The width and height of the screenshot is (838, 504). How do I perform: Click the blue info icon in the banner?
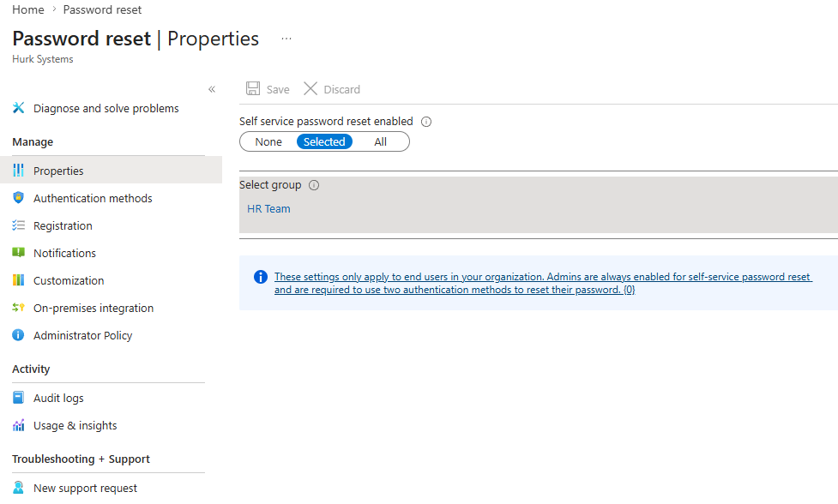tap(260, 277)
